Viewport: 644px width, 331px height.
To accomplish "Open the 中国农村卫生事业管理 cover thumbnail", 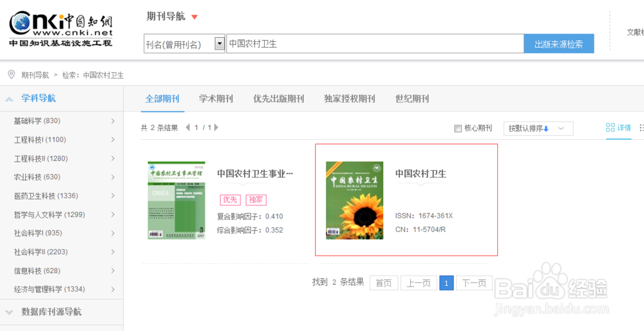I will coord(176,200).
